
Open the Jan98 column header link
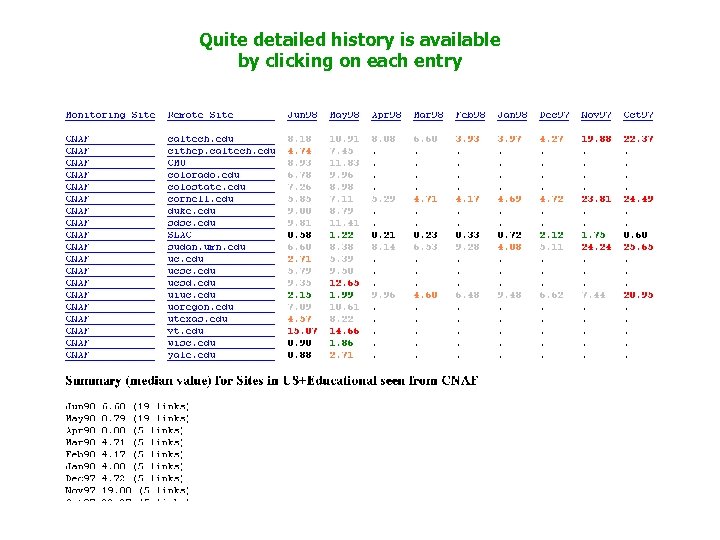(512, 115)
